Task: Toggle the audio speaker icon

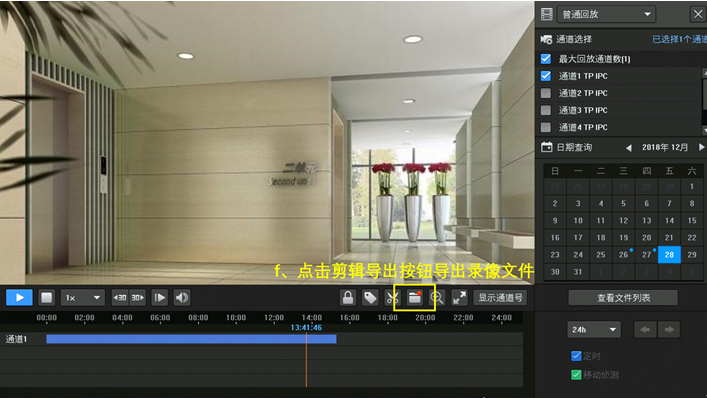Action: point(182,298)
